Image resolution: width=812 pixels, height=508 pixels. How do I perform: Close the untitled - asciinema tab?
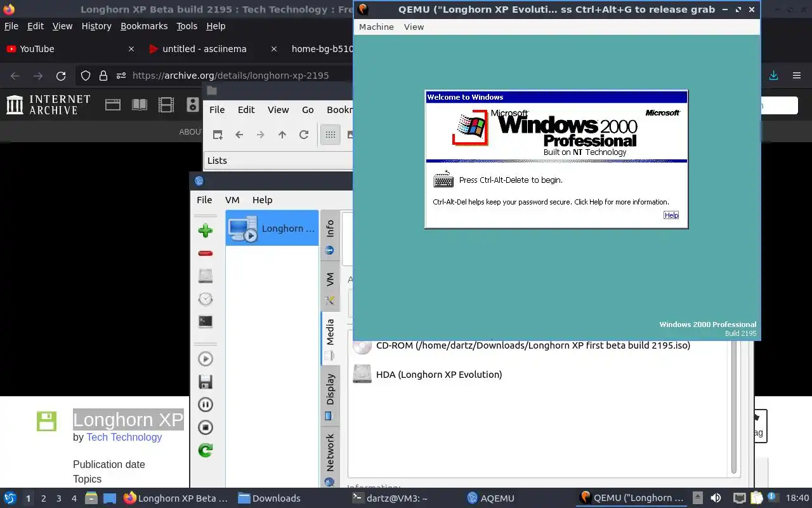274,49
